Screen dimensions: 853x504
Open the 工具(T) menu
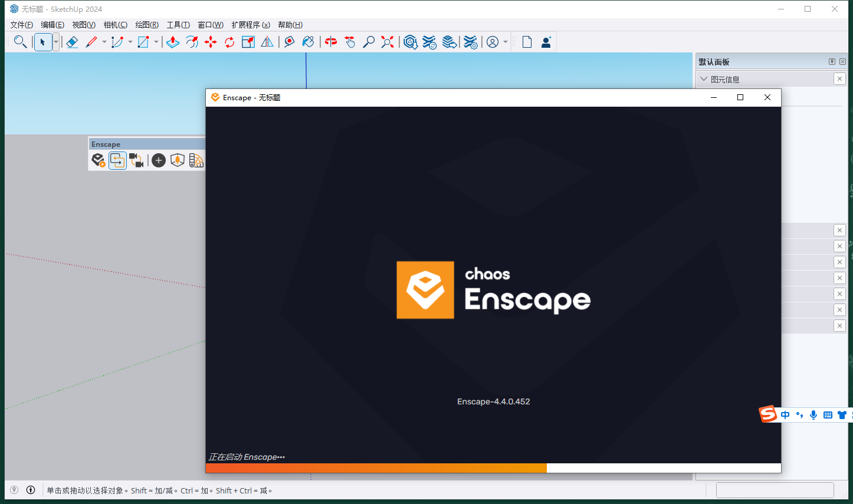pos(178,25)
